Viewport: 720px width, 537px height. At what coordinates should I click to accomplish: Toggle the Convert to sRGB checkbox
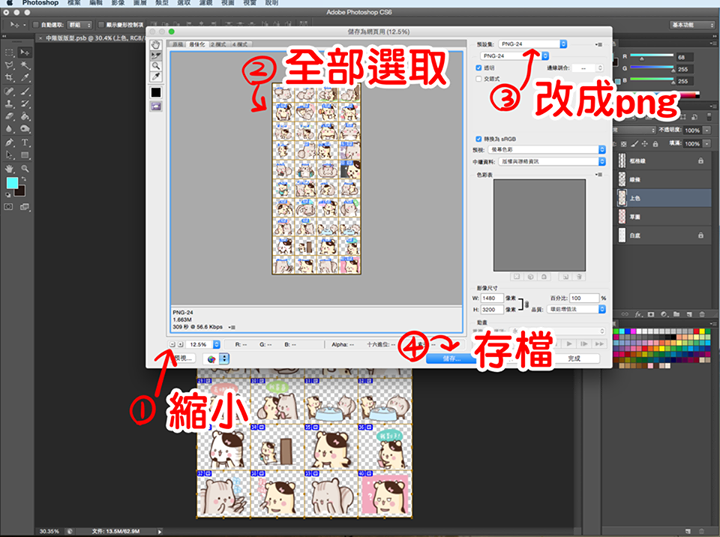click(x=478, y=139)
